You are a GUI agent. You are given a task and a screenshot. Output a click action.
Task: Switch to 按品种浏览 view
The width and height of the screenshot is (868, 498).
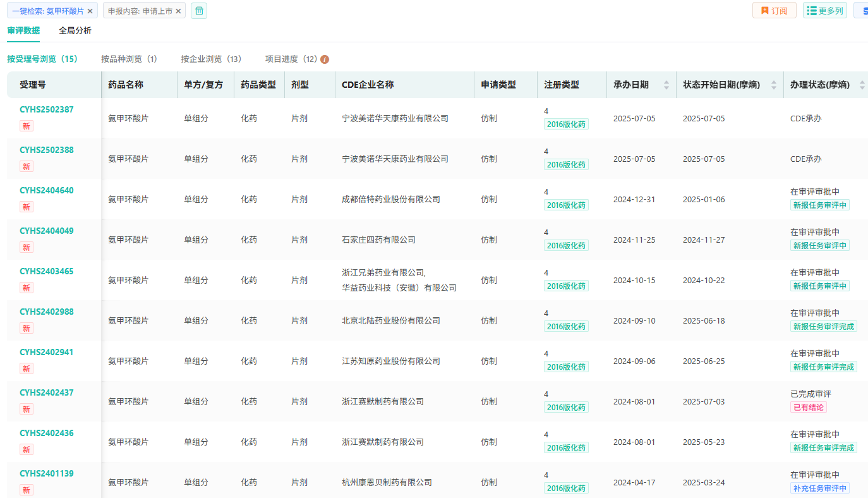pyautogui.click(x=129, y=59)
